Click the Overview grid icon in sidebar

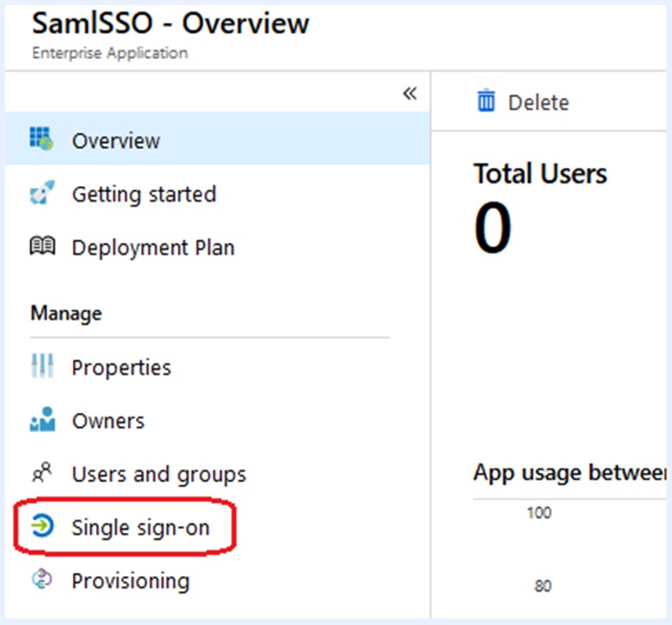(x=42, y=140)
